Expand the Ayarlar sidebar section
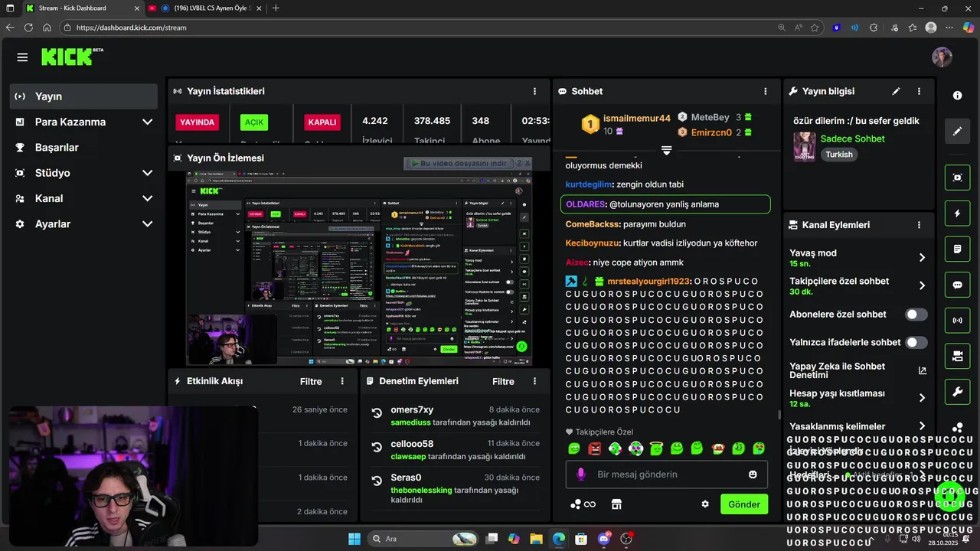 [147, 224]
